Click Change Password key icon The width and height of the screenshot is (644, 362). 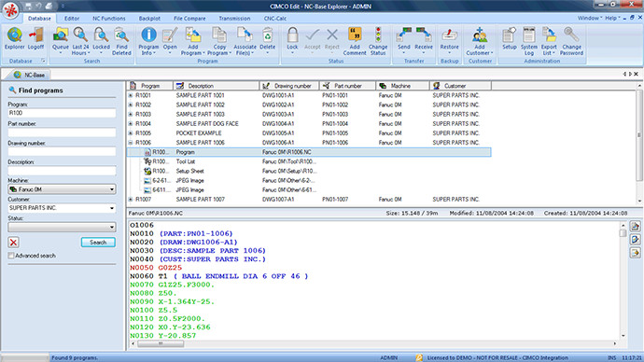[571, 41]
